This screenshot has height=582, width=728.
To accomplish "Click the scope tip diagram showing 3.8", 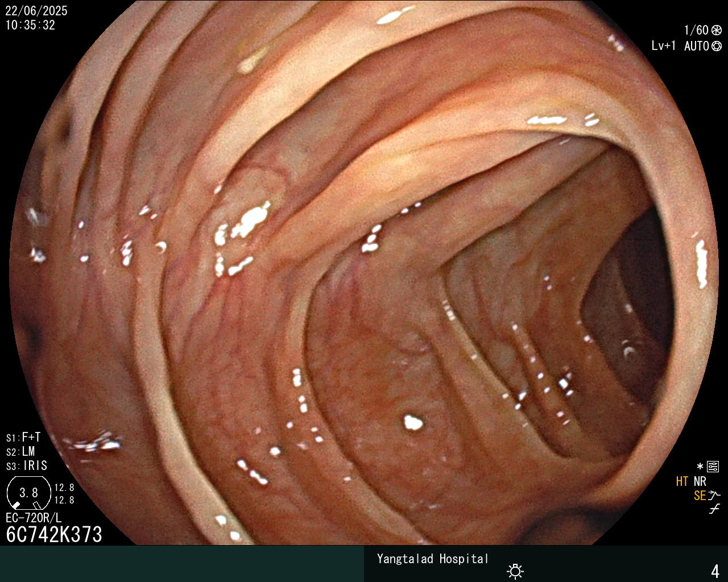I will [29, 493].
